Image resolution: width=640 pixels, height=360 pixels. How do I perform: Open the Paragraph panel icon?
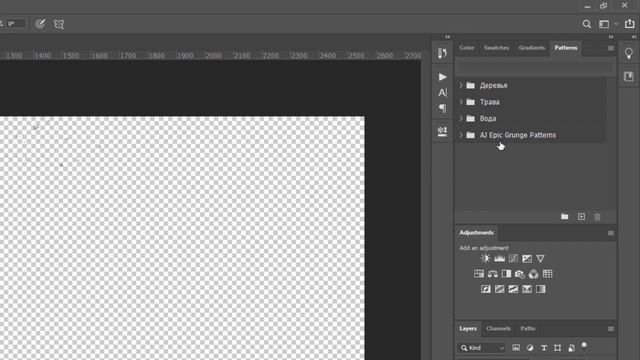pyautogui.click(x=442, y=108)
